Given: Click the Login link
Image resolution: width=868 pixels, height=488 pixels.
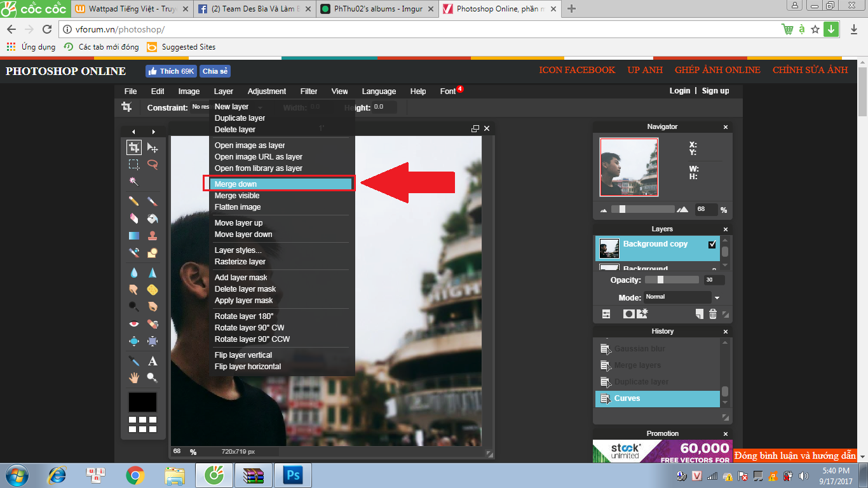Looking at the screenshot, I should (x=679, y=91).
